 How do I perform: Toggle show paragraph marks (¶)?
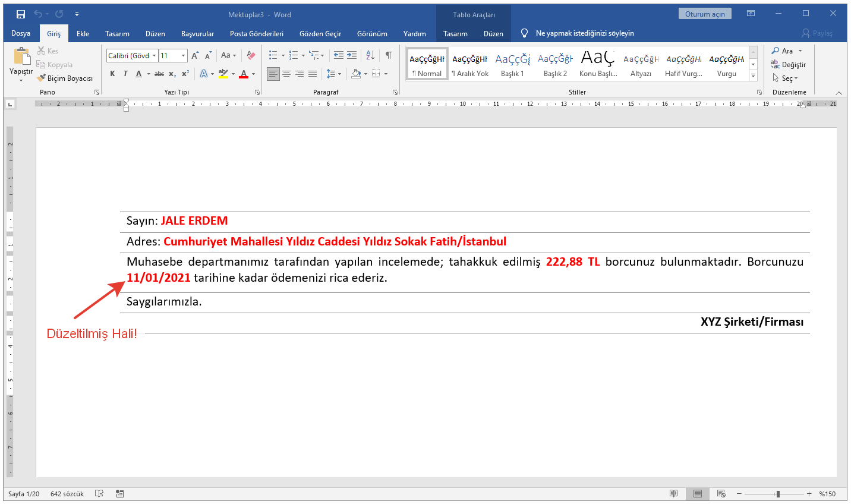pyautogui.click(x=388, y=55)
